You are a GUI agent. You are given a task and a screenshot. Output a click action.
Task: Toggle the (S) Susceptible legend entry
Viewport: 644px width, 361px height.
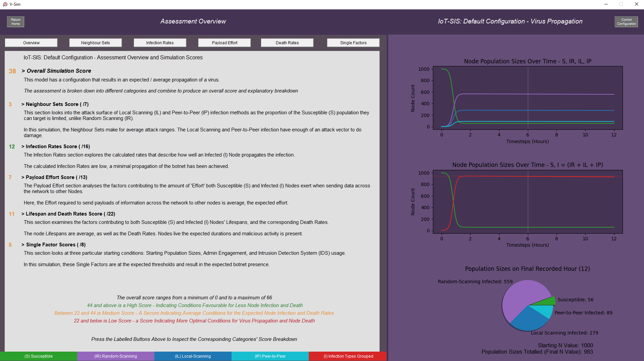point(38,356)
